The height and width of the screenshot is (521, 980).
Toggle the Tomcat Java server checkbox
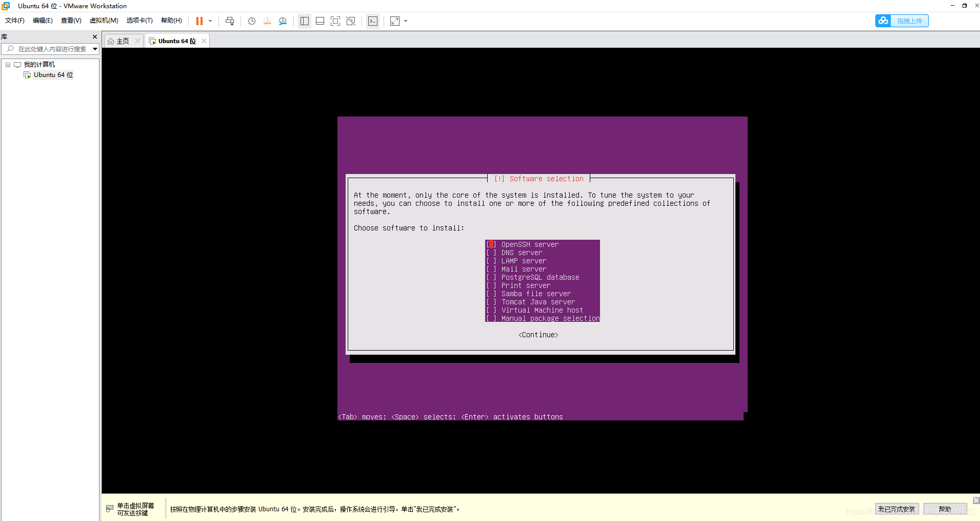(x=491, y=302)
